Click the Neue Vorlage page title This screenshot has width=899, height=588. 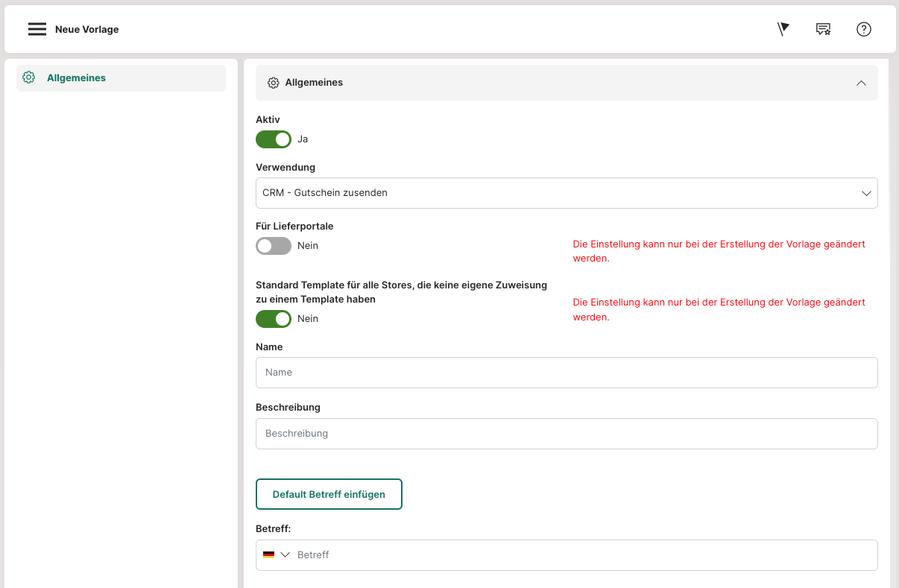click(87, 30)
